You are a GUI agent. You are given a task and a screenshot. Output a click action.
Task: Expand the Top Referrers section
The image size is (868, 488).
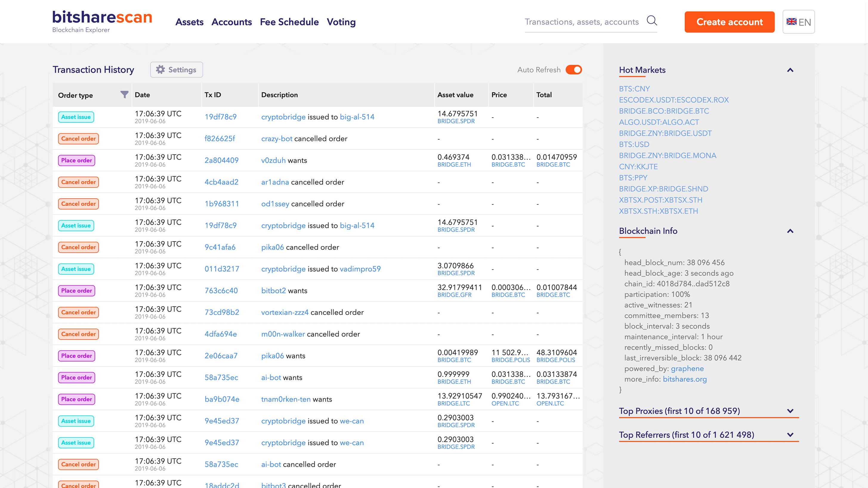pyautogui.click(x=790, y=435)
